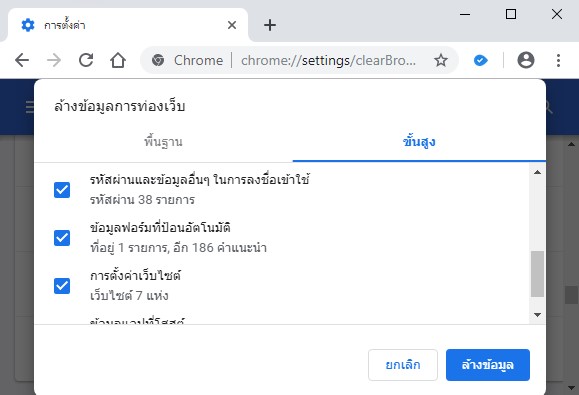Click the ล้างข้อมูล clear data button
Screen dimensions: 579x395
tap(488, 365)
